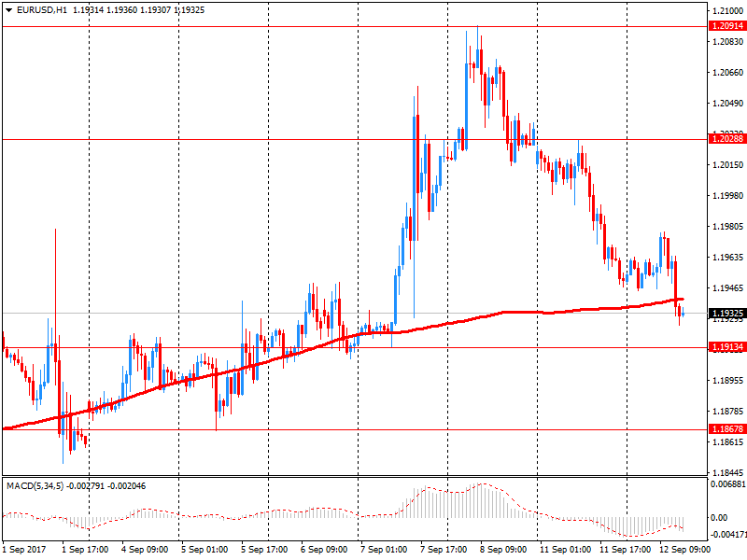The image size is (747, 560).
Task: Select the 1.18615 price scale value
Action: [727, 441]
